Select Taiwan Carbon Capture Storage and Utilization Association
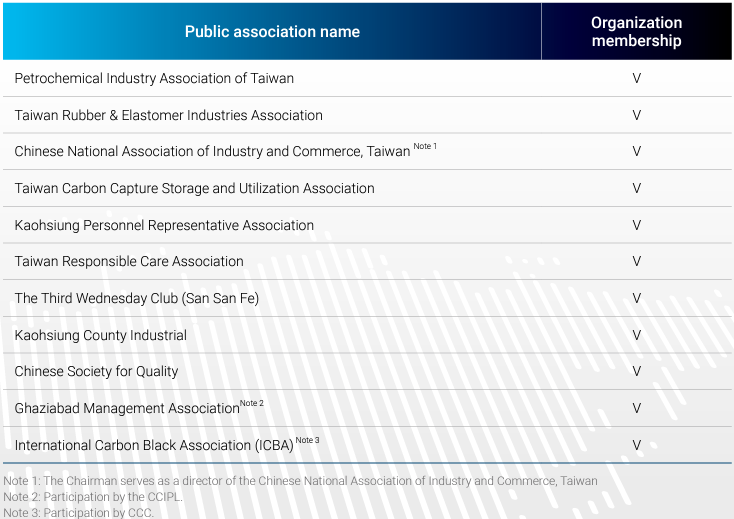This screenshot has width=734, height=519. 194,188
